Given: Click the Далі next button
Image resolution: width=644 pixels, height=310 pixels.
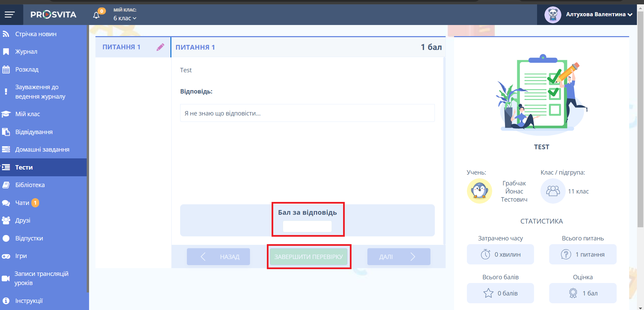Looking at the screenshot, I should (398, 257).
